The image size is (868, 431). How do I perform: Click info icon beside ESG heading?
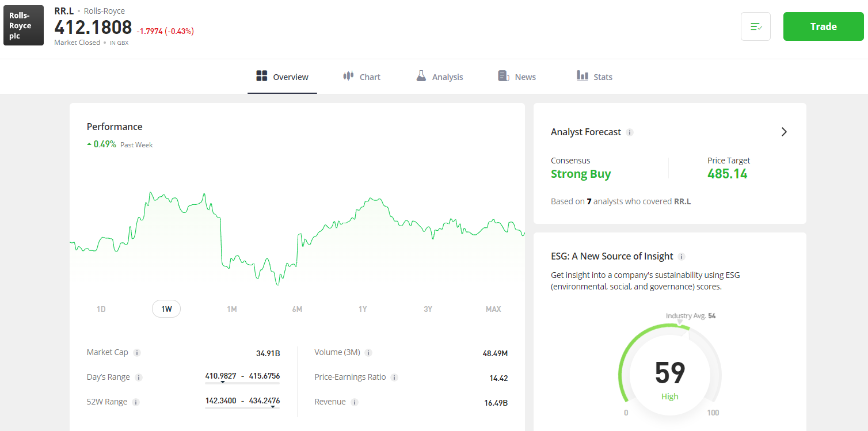coord(682,257)
